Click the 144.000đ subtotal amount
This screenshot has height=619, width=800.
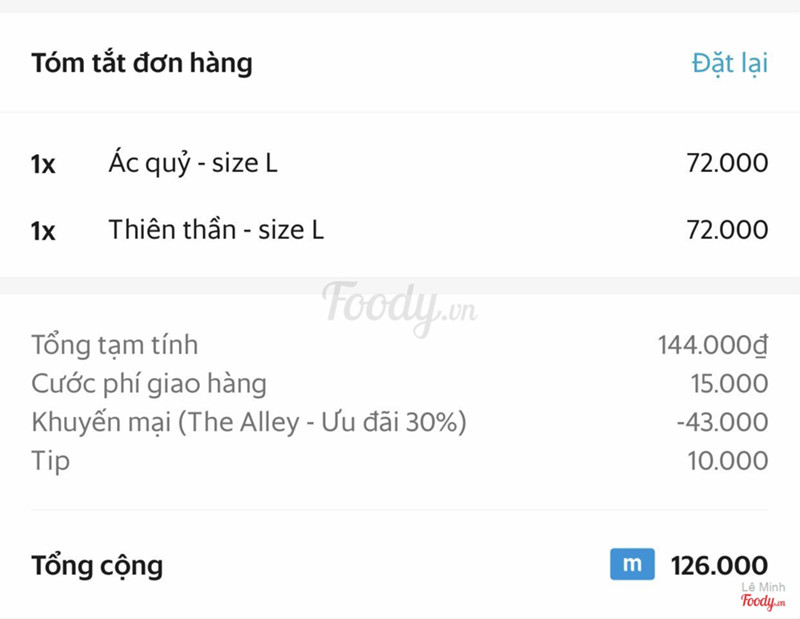(713, 346)
